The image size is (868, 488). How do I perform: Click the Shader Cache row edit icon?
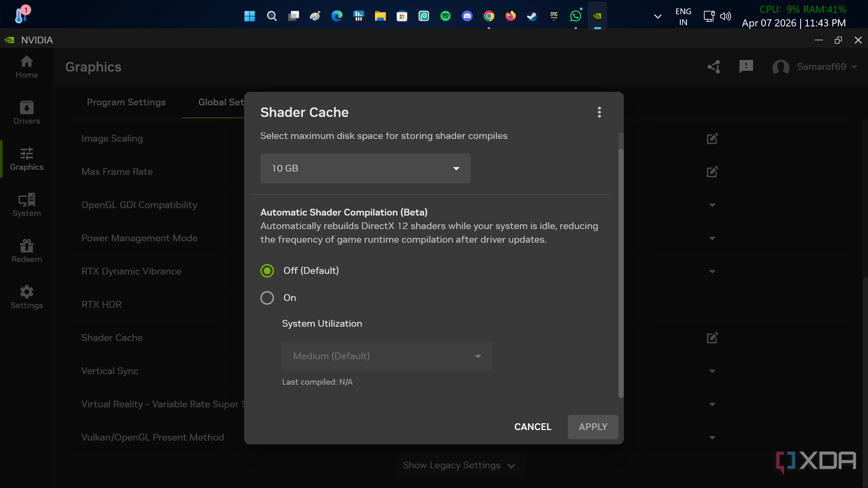(x=712, y=338)
